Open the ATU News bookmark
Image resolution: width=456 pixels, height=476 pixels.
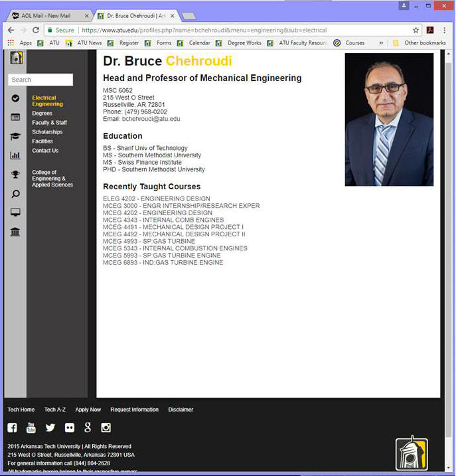pos(84,43)
